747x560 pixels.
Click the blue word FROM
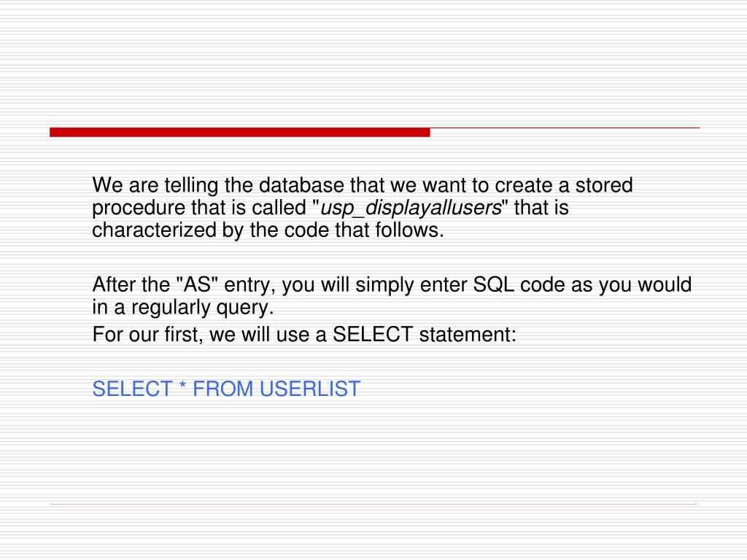pos(223,389)
